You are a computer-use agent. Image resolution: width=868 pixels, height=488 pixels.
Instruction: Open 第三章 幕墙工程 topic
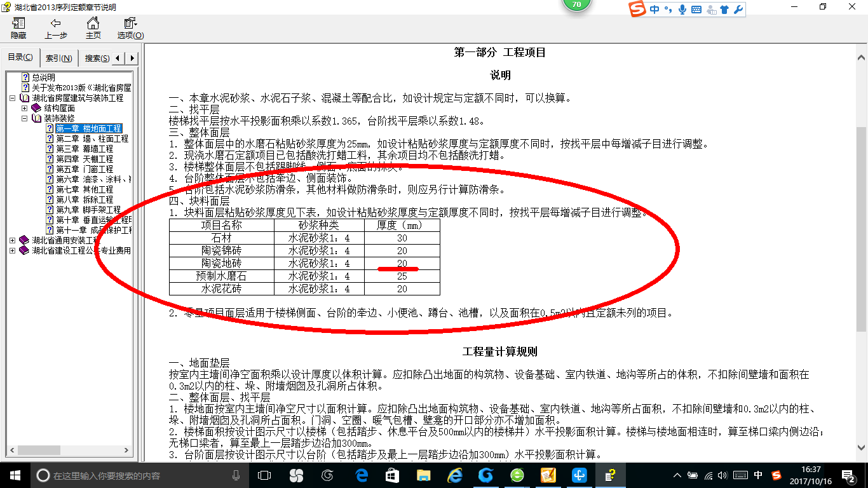click(x=85, y=149)
